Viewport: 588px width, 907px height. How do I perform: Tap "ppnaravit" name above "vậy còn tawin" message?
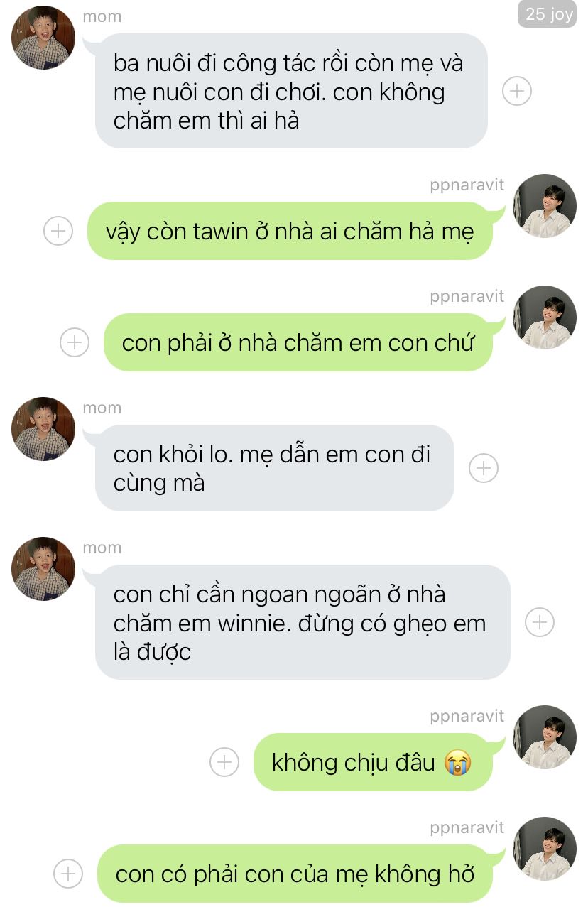(x=467, y=185)
